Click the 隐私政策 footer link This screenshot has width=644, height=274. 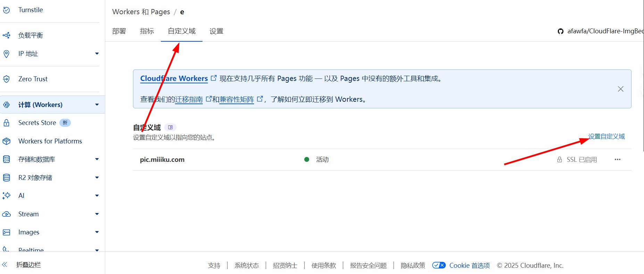click(x=413, y=265)
